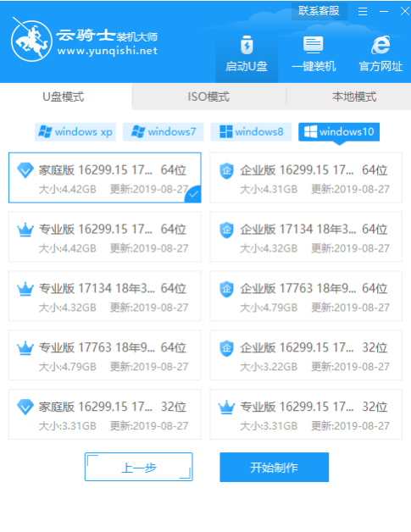Click shield icon of 企业版 17134 64位
This screenshot has height=532, width=411.
coord(226,230)
